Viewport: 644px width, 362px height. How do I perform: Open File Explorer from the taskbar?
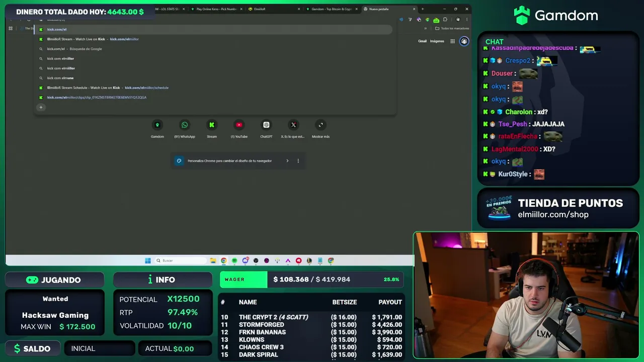tap(213, 260)
